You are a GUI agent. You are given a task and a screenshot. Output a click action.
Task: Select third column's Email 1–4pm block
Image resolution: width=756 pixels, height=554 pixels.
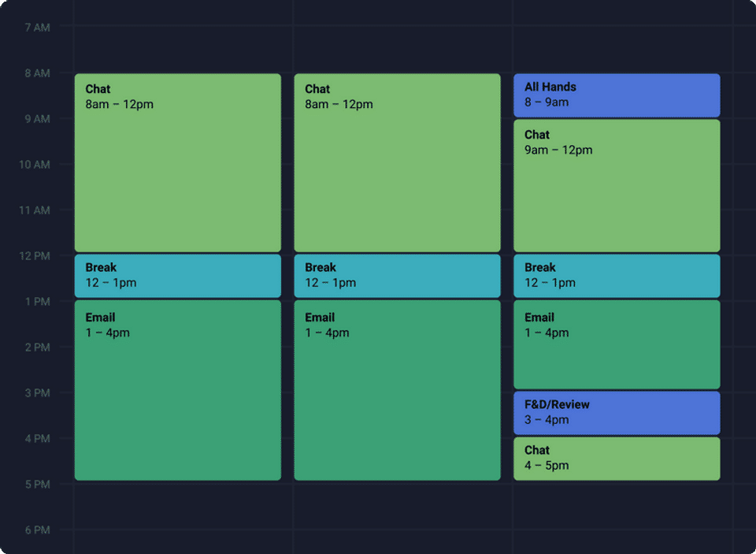pos(617,344)
